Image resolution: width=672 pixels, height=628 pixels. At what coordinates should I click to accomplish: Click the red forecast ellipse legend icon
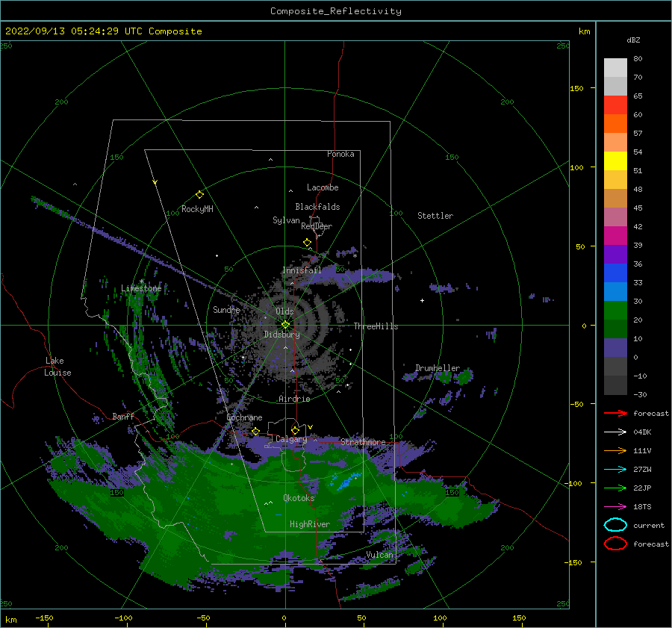(615, 544)
